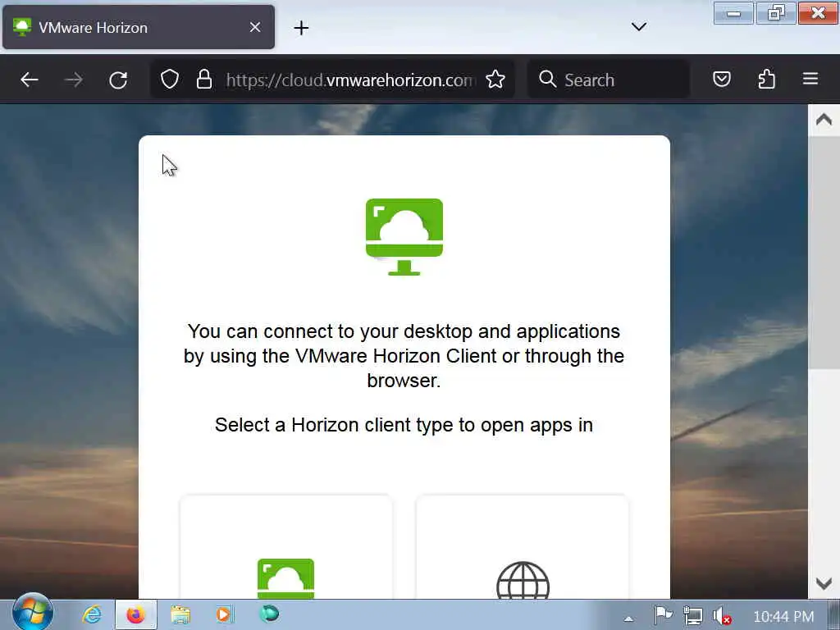Viewport: 840px width, 630px height.
Task: Click the muted volume tray icon
Action: [x=721, y=615]
